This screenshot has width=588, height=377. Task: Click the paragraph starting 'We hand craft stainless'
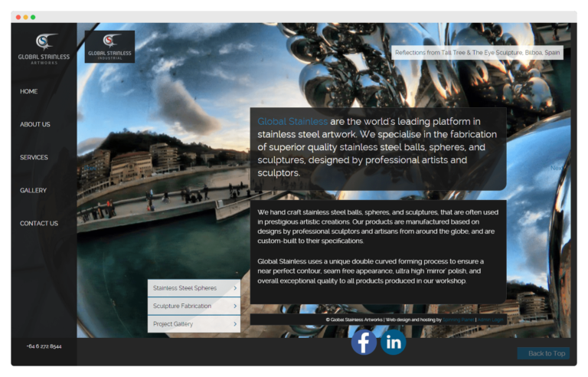[x=378, y=226]
